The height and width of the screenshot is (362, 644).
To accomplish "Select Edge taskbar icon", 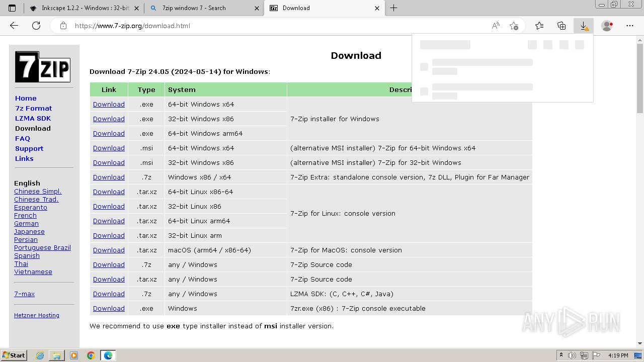I will 108,355.
